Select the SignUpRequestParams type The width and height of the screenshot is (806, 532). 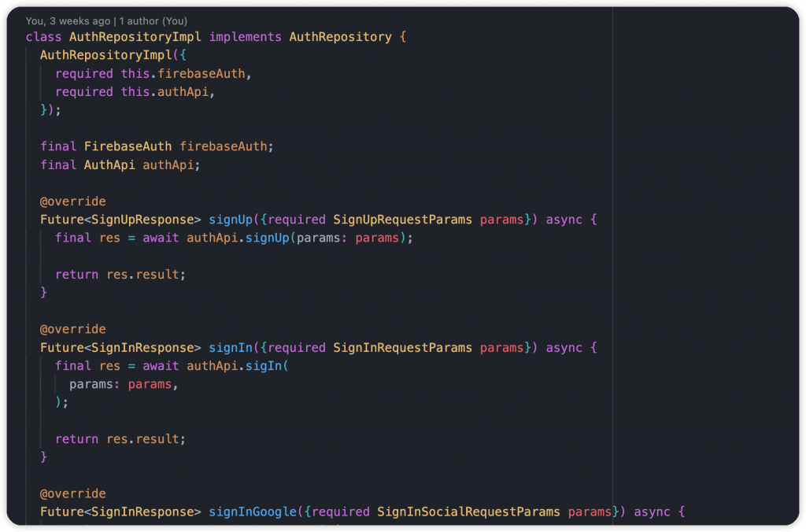[x=402, y=220]
